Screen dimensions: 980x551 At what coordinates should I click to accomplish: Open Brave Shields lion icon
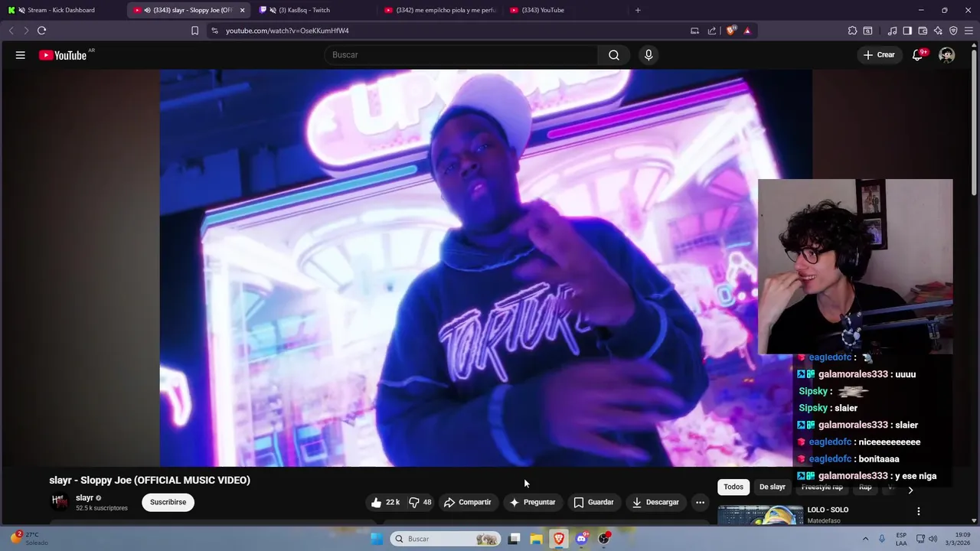click(730, 31)
